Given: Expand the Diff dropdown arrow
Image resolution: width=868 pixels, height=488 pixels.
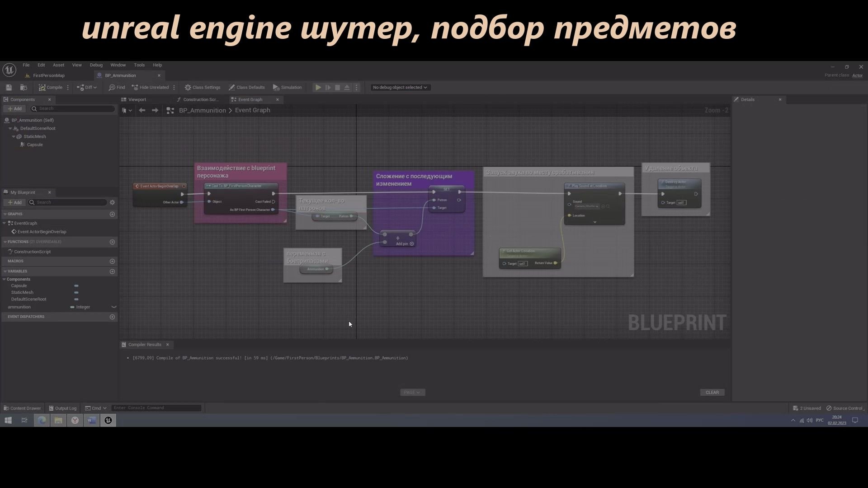Looking at the screenshot, I should (94, 87).
